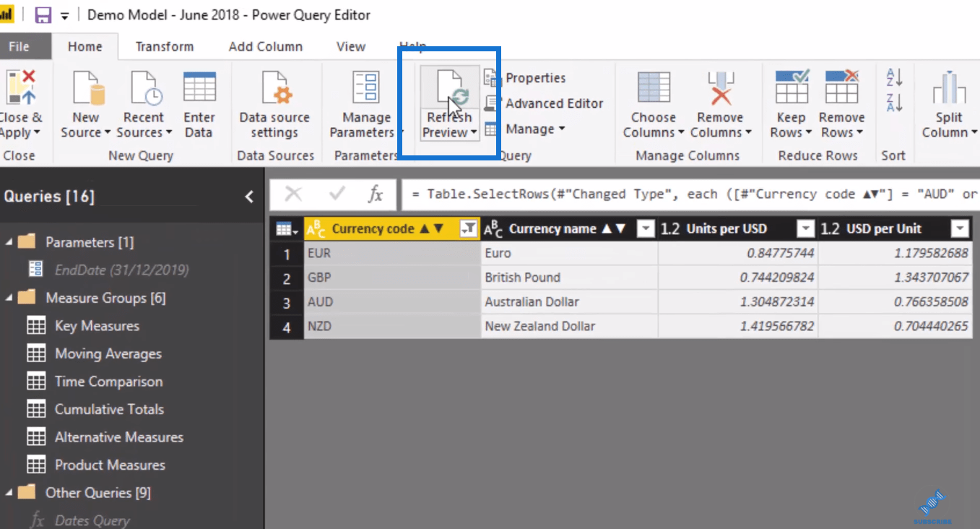Collapse the Parameters [1] folder

click(x=9, y=242)
